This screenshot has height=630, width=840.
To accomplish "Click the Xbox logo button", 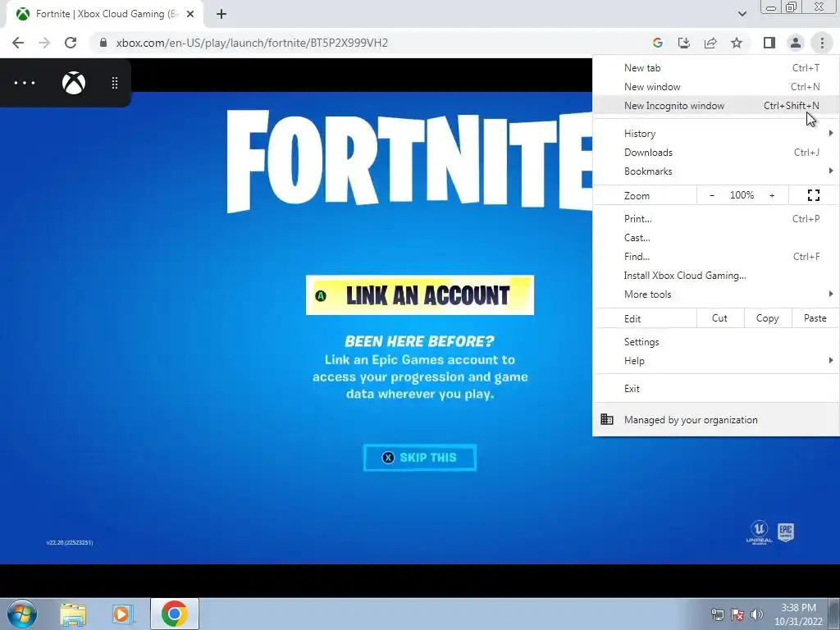I will [x=74, y=83].
